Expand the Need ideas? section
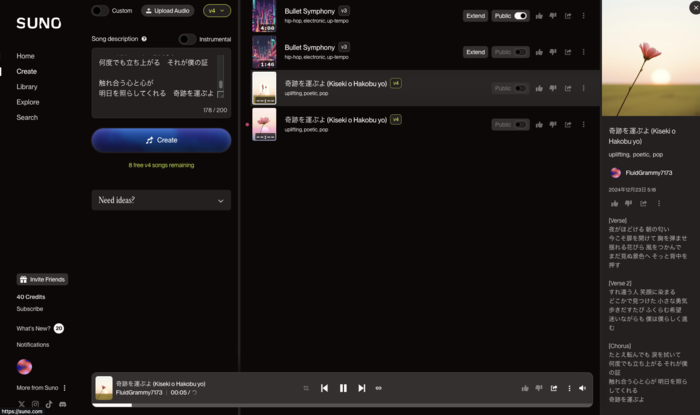The height and width of the screenshot is (415, 700). click(x=161, y=200)
